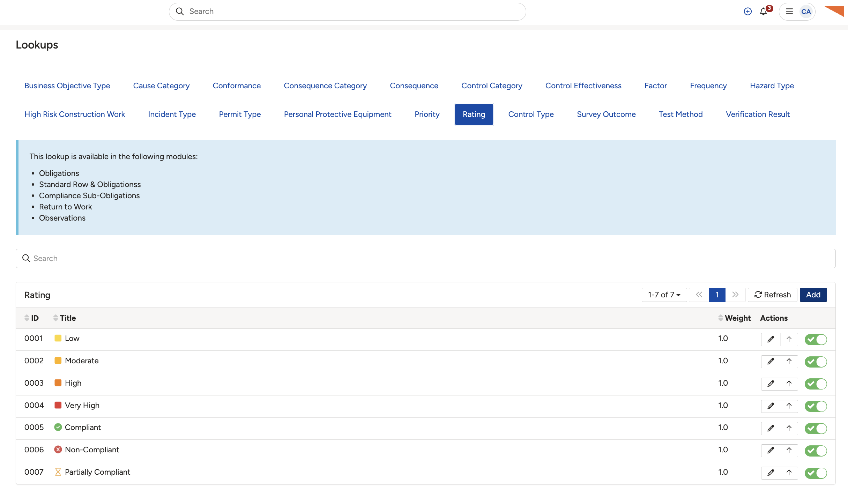
Task: Switch to the Priority tab
Action: (x=427, y=114)
